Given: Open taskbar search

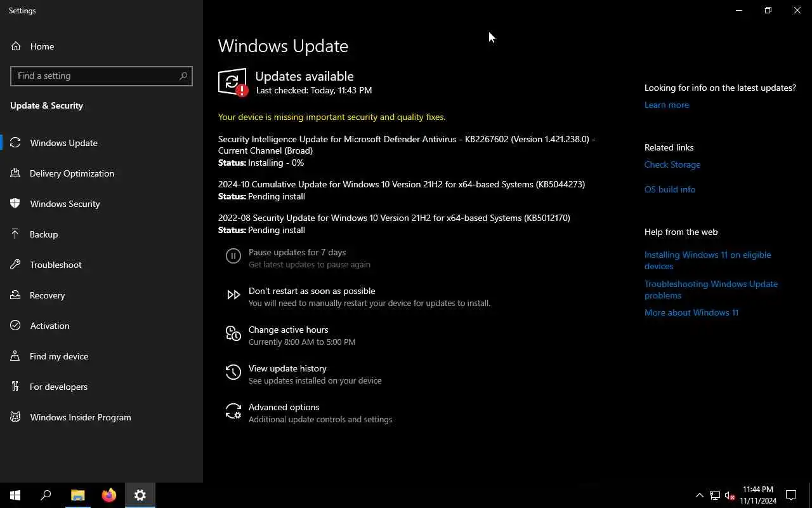Looking at the screenshot, I should pyautogui.click(x=46, y=495).
